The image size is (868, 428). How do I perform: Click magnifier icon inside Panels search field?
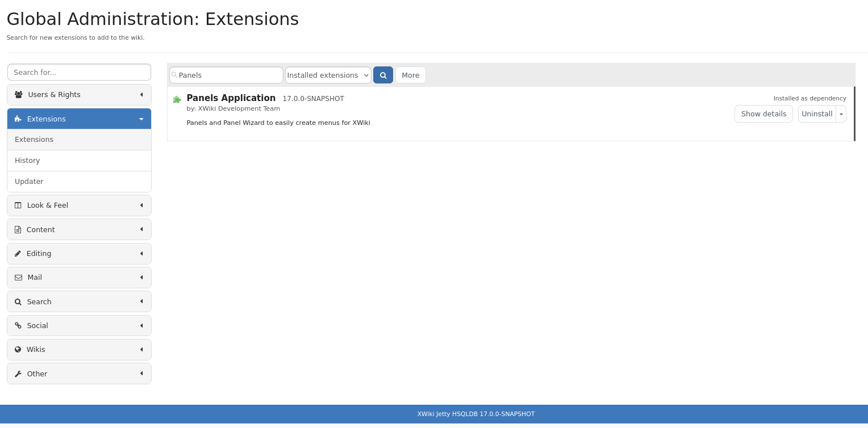point(174,75)
